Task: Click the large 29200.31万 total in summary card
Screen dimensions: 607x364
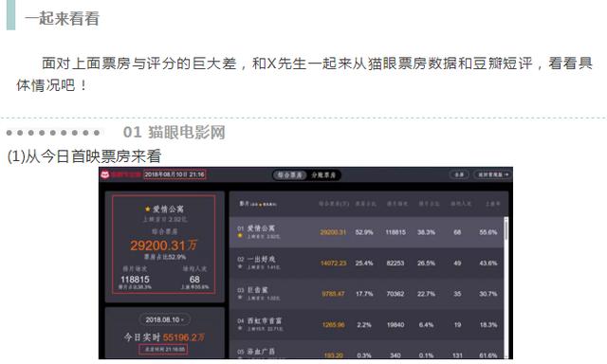Action: (x=163, y=246)
